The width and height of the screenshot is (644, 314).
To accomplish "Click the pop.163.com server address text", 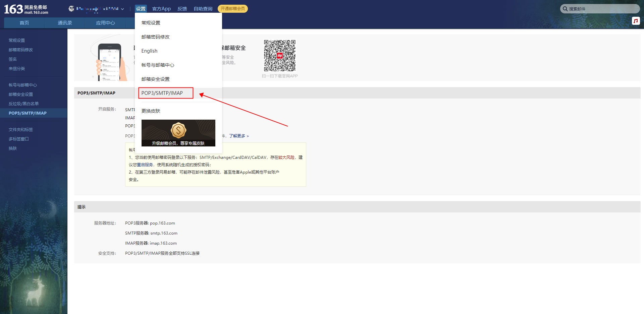I will coord(162,223).
